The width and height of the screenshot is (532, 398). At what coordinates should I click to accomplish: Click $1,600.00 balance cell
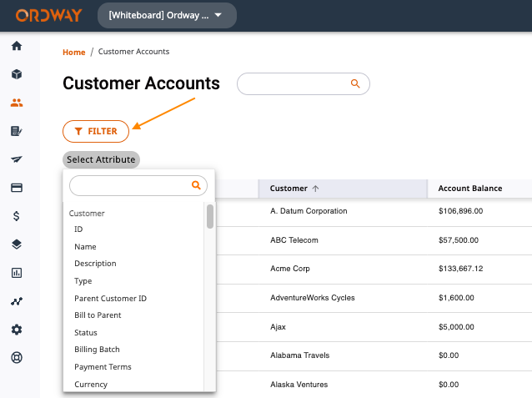tap(456, 298)
